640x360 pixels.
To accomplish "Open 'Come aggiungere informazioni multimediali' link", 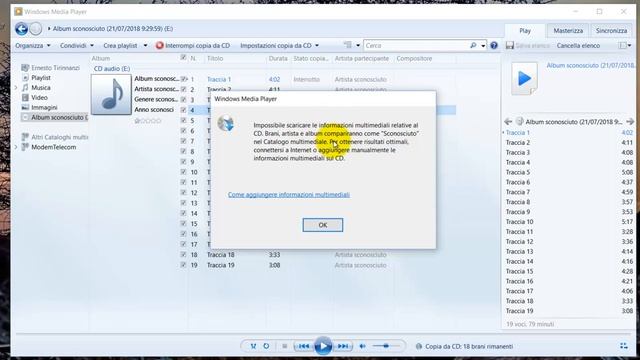I will click(x=289, y=195).
